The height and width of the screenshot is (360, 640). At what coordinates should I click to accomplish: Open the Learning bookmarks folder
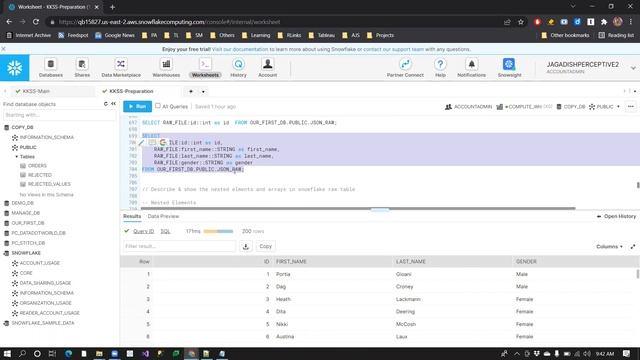point(256,35)
